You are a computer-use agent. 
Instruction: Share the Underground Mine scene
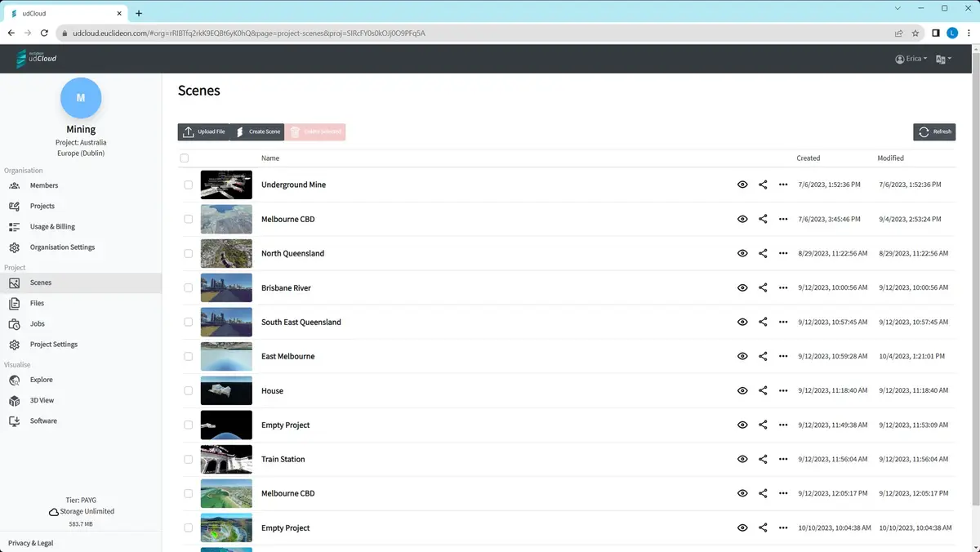763,185
